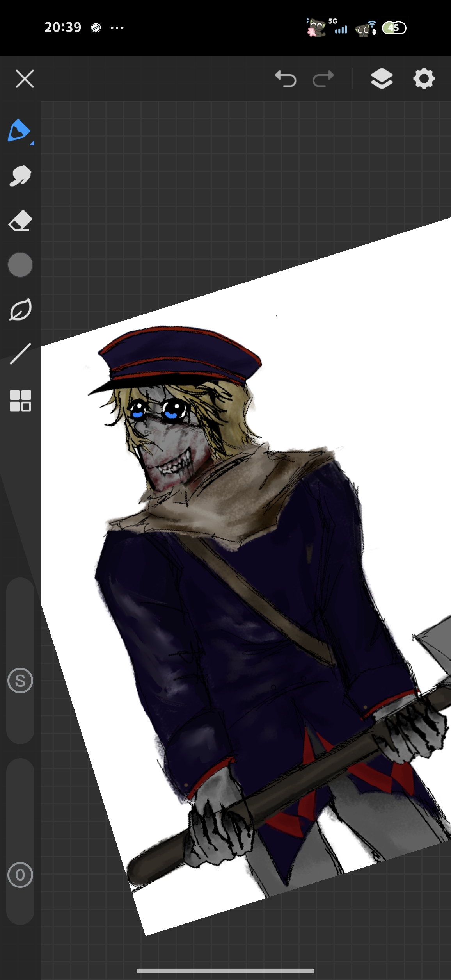Undo the last stroke
Viewport: 451px width, 980px height.
(x=286, y=79)
